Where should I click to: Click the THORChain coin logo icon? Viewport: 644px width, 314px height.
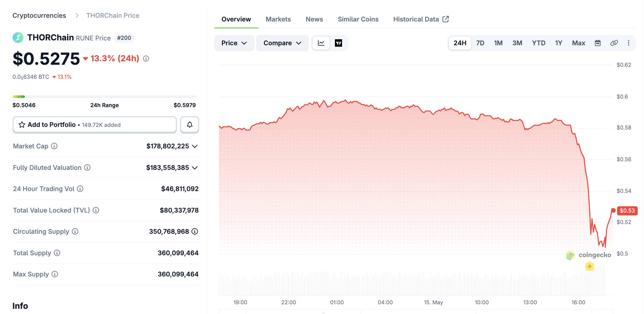click(18, 38)
